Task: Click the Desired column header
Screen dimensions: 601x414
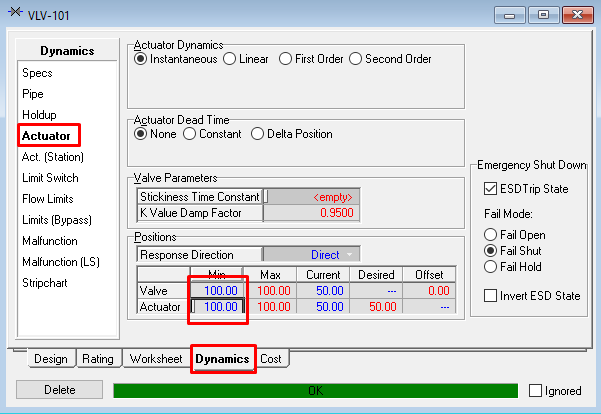Action: point(376,275)
